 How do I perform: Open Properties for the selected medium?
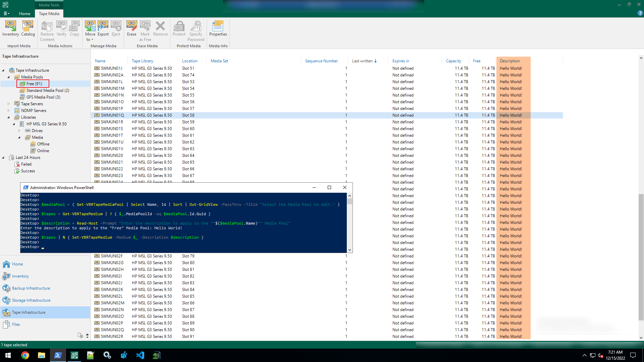tap(218, 29)
